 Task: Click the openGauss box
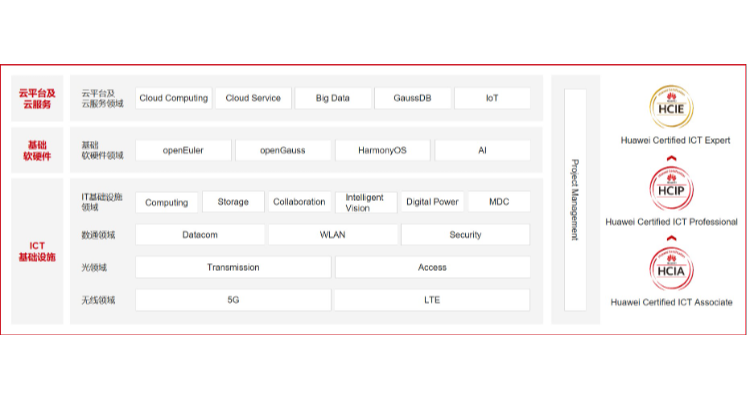282,150
